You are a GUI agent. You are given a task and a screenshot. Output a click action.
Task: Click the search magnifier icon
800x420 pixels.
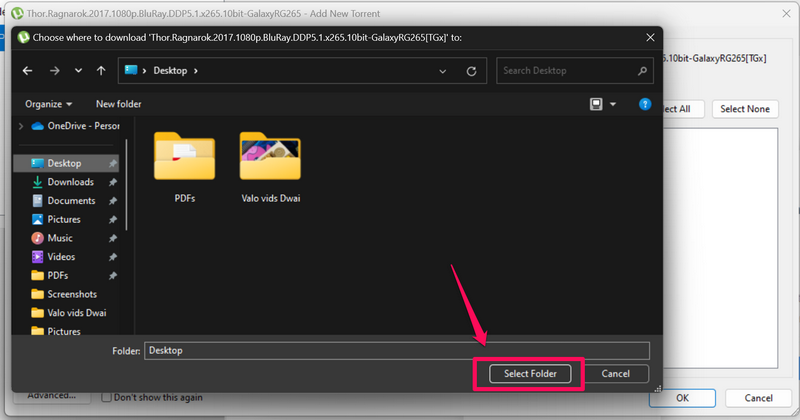642,71
